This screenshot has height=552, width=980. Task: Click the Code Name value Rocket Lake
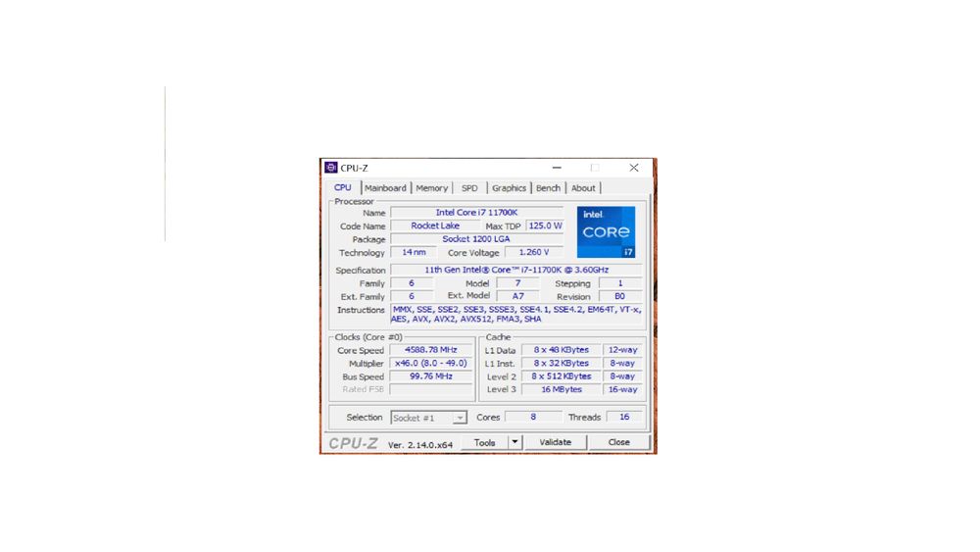click(435, 226)
